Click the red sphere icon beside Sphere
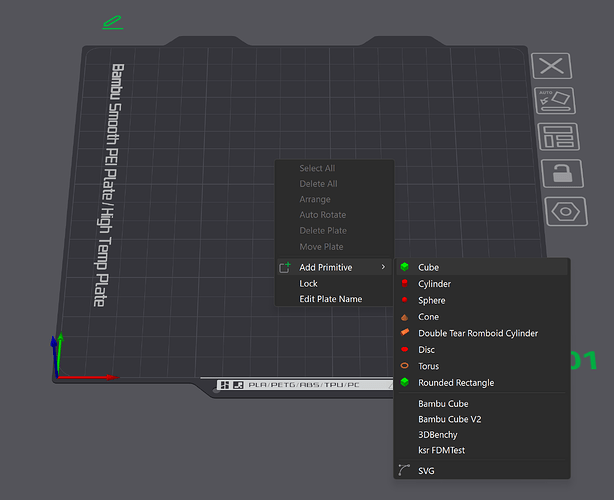Image resolution: width=614 pixels, height=500 pixels. point(405,300)
